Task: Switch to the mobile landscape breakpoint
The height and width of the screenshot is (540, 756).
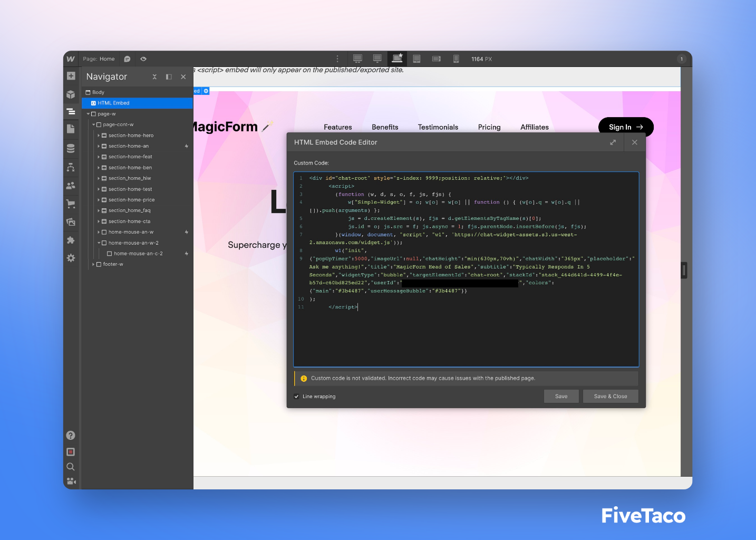Action: coord(437,59)
